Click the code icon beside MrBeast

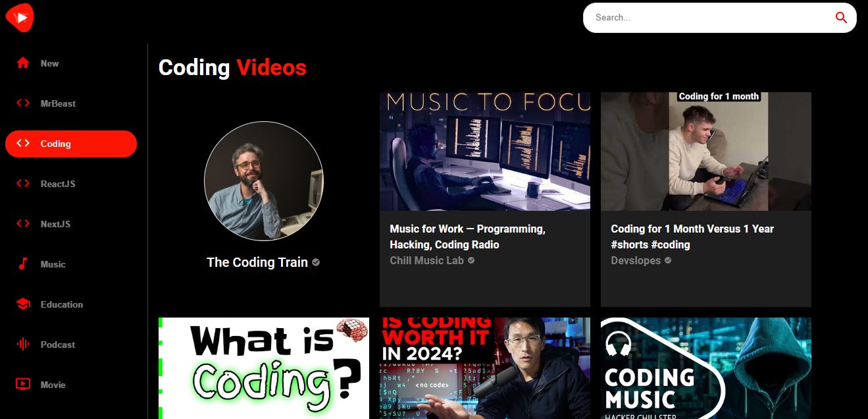tap(23, 103)
